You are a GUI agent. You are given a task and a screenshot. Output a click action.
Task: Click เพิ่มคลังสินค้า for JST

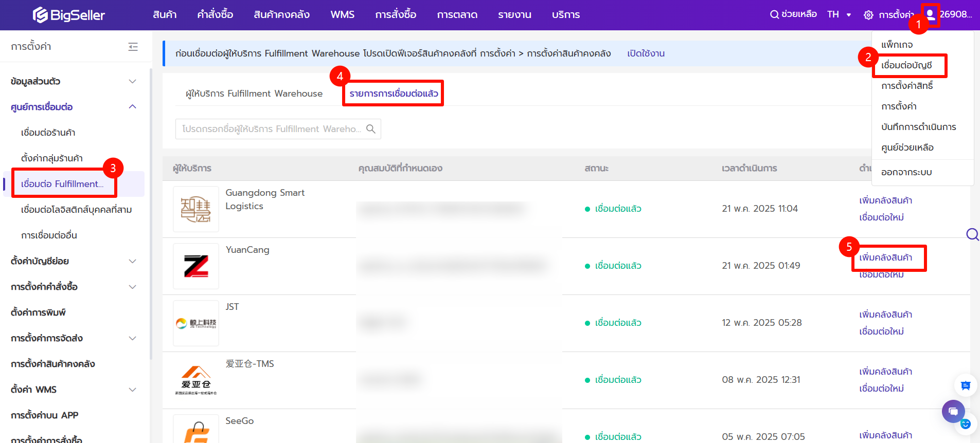pos(885,315)
